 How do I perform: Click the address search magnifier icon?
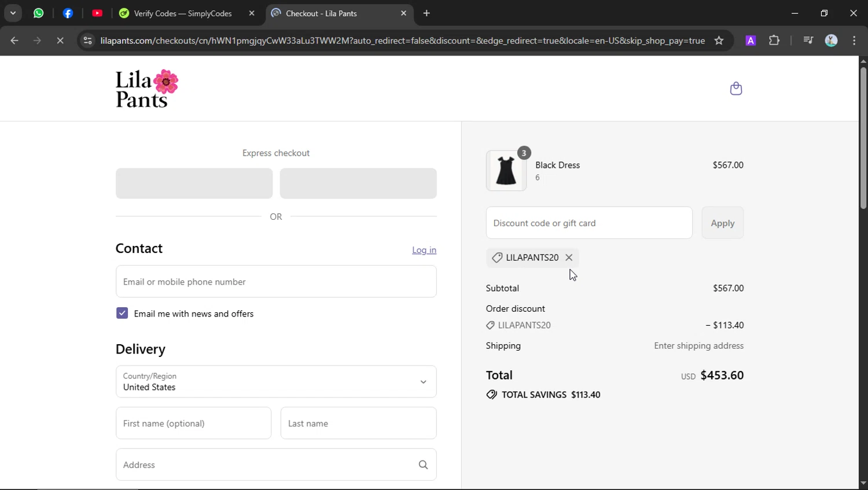[x=423, y=465]
